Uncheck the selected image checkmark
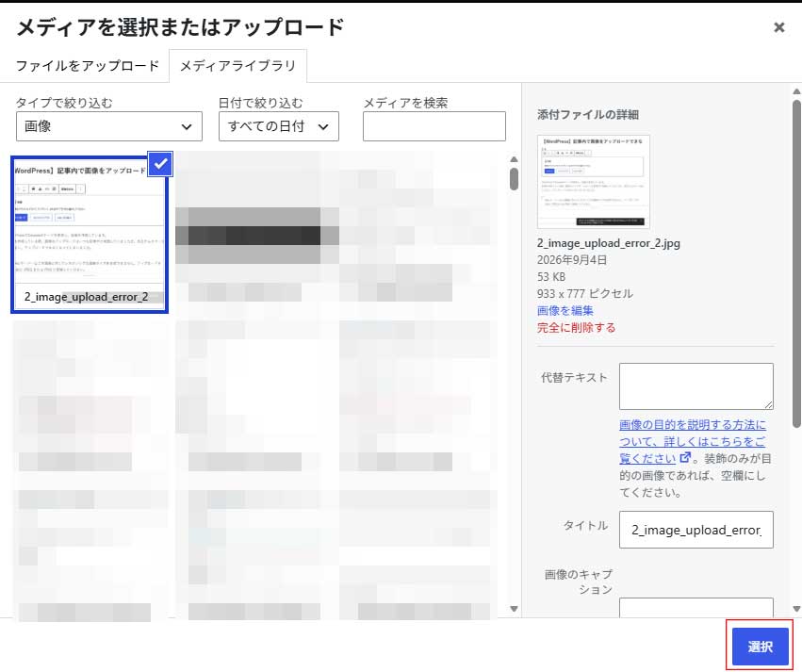802x672 pixels. 160,164
